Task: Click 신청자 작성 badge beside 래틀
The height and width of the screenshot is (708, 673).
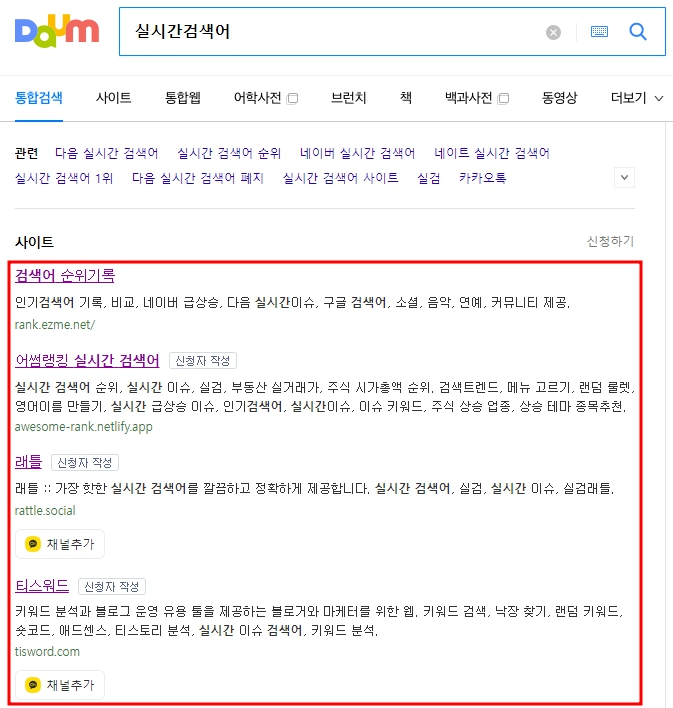Action: pos(85,463)
